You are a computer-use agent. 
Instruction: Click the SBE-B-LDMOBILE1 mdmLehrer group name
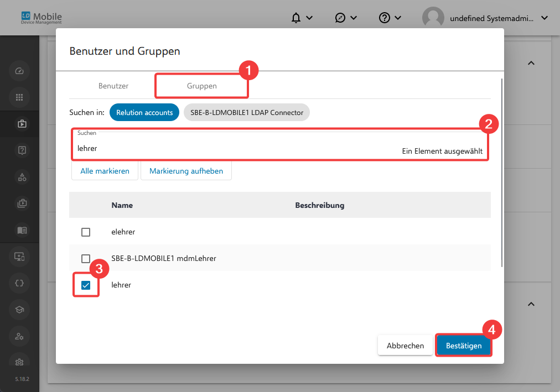click(164, 258)
